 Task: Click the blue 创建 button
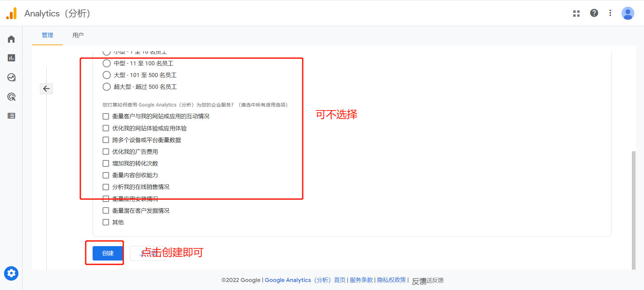click(108, 253)
